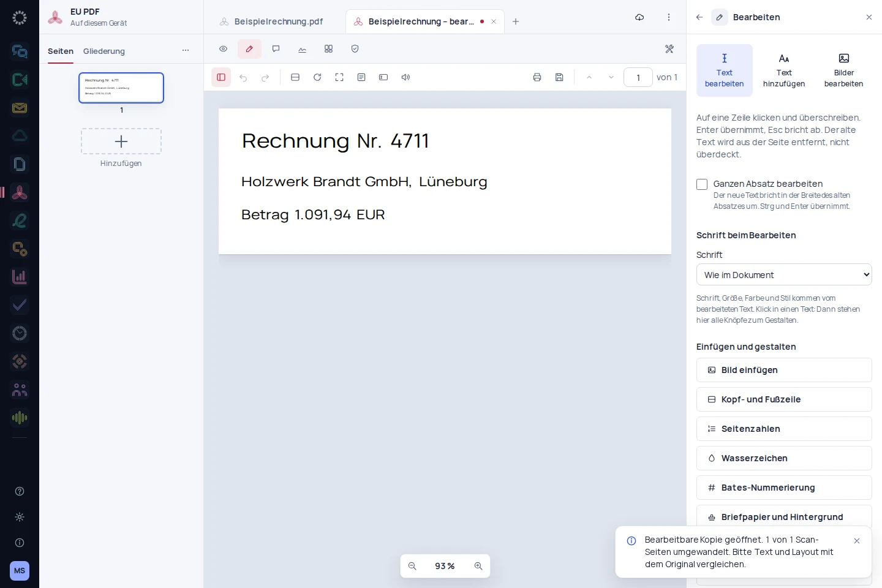Open the page organize grid icon
The height and width of the screenshot is (588, 882).
pyautogui.click(x=328, y=49)
